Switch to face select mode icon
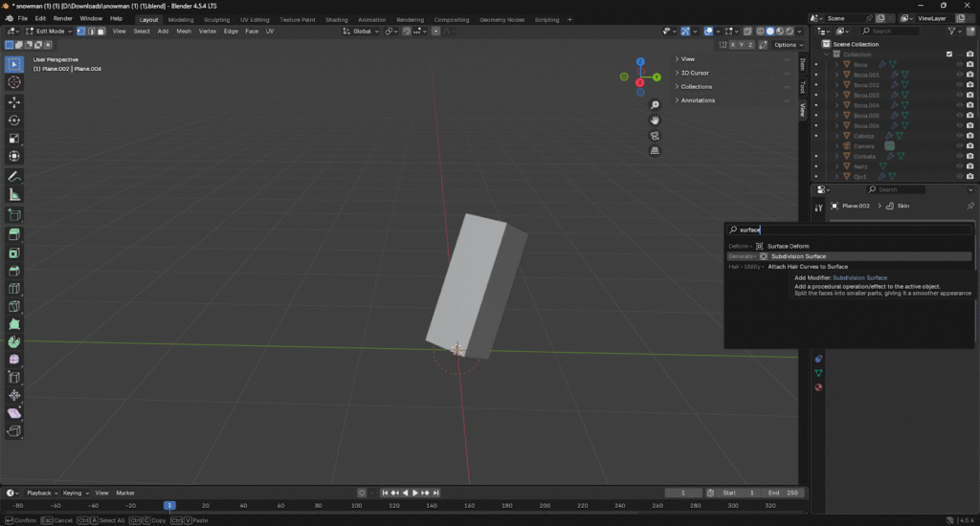 100,32
